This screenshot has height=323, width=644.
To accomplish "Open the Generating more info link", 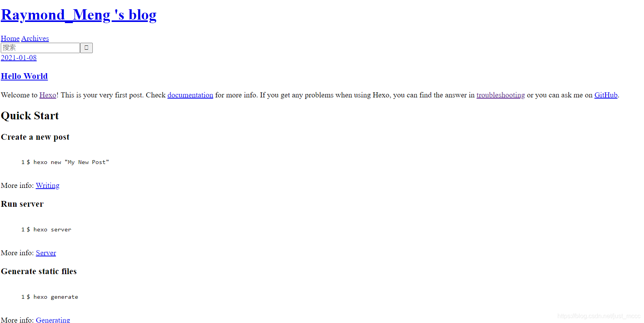I will 53,320.
